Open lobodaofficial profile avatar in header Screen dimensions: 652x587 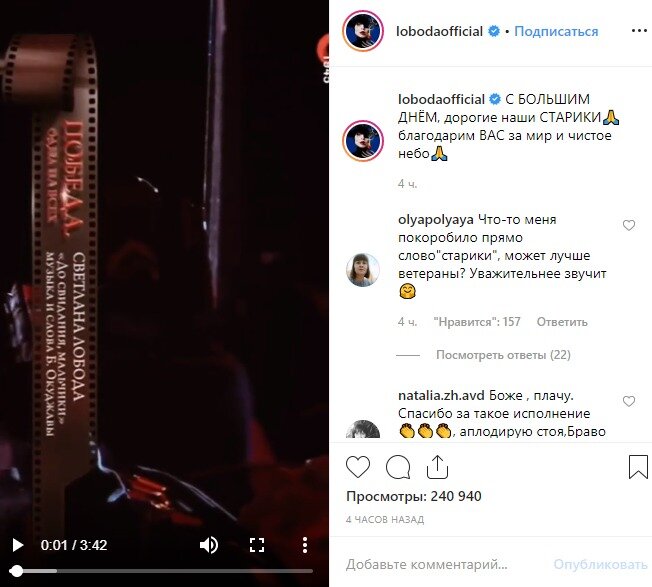363,31
